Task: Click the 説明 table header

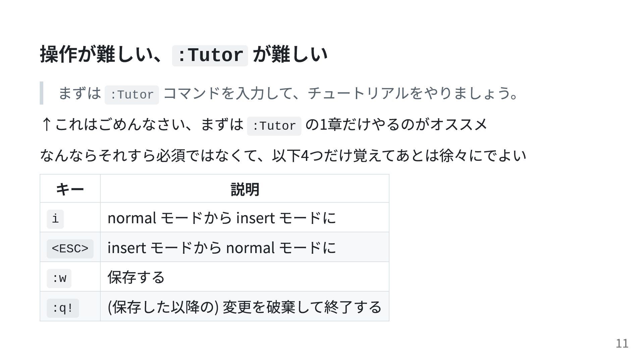Action: (245, 189)
